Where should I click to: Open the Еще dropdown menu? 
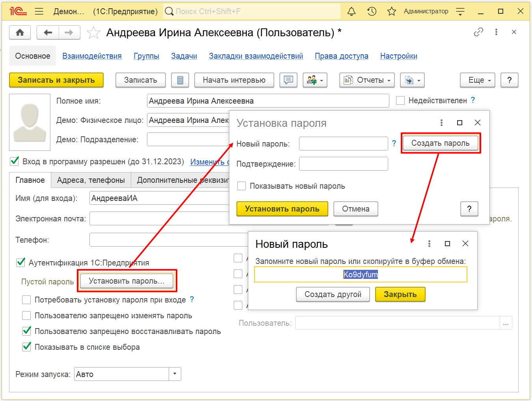[478, 80]
